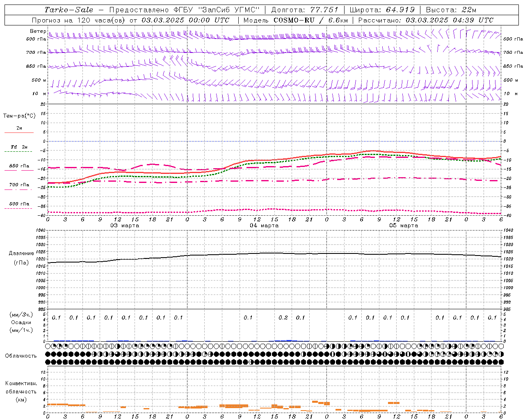Image resolution: width=525 pixels, height=420 pixels.
Task: Click the '04 марта' date label
Action: [x=264, y=226]
